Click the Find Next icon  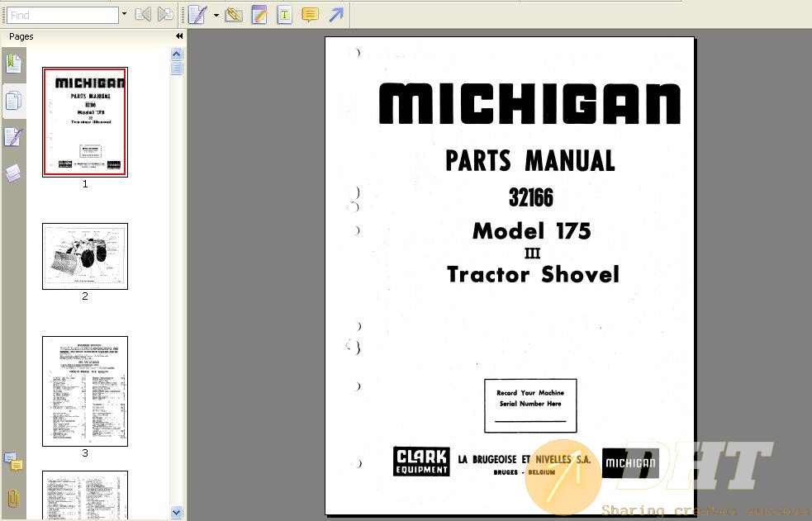pos(165,14)
